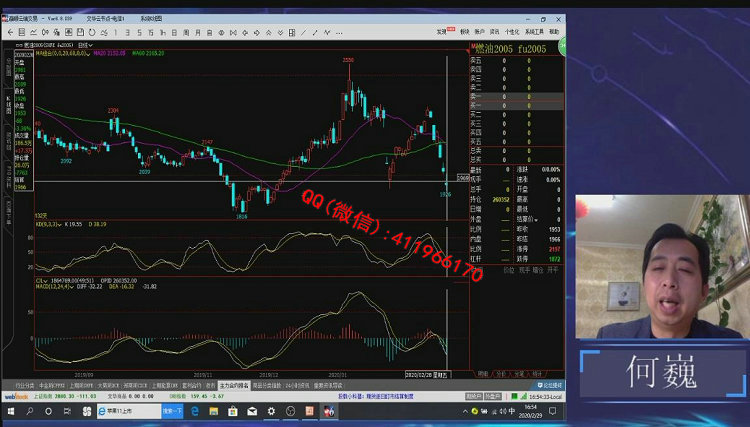The width and height of the screenshot is (750, 427).
Task: Click the 资讯 button at top right
Action: (495, 32)
